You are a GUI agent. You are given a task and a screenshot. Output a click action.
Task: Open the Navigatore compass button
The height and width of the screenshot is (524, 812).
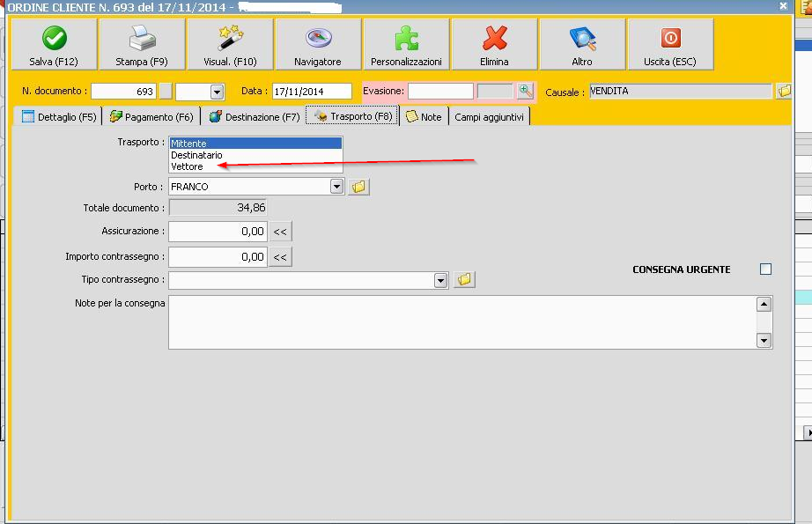point(318,45)
